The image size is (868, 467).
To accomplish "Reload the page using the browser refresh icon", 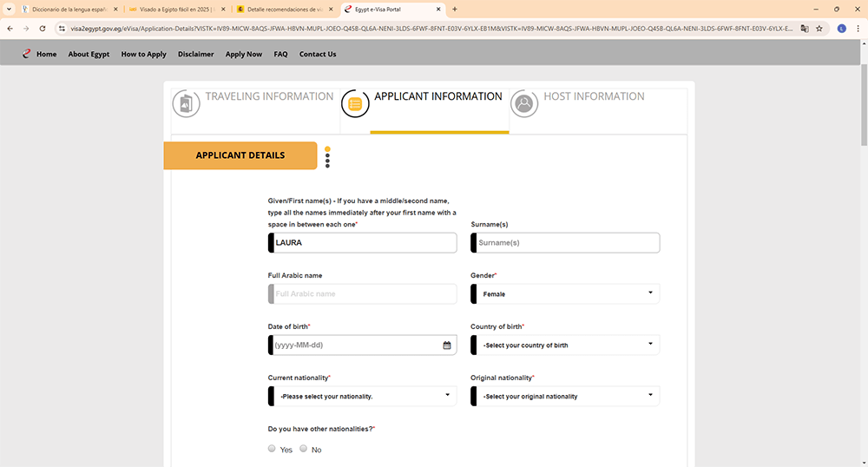I will pos(43,28).
